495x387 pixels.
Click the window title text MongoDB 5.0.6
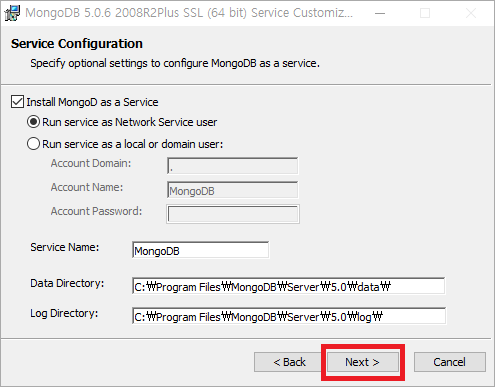[x=189, y=13]
